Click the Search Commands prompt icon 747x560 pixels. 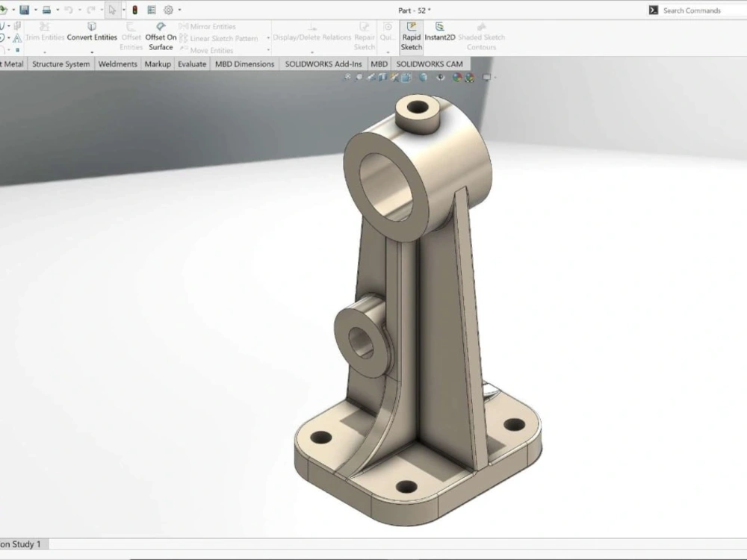tap(653, 10)
